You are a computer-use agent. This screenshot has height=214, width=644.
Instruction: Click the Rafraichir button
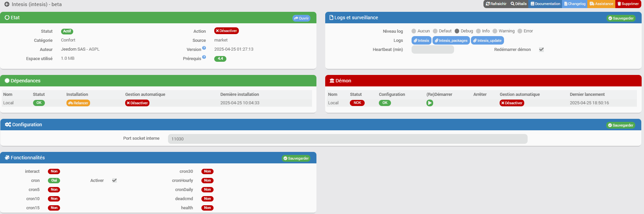pyautogui.click(x=496, y=4)
